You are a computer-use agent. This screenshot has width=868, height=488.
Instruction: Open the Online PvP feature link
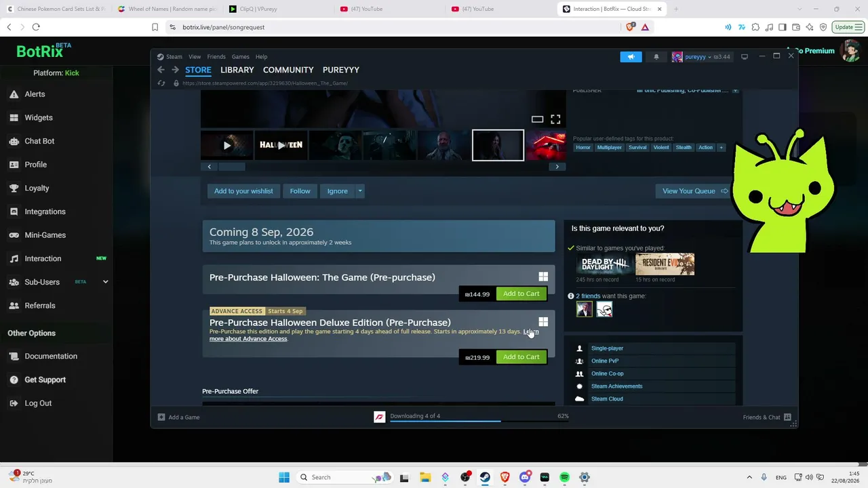(x=605, y=361)
